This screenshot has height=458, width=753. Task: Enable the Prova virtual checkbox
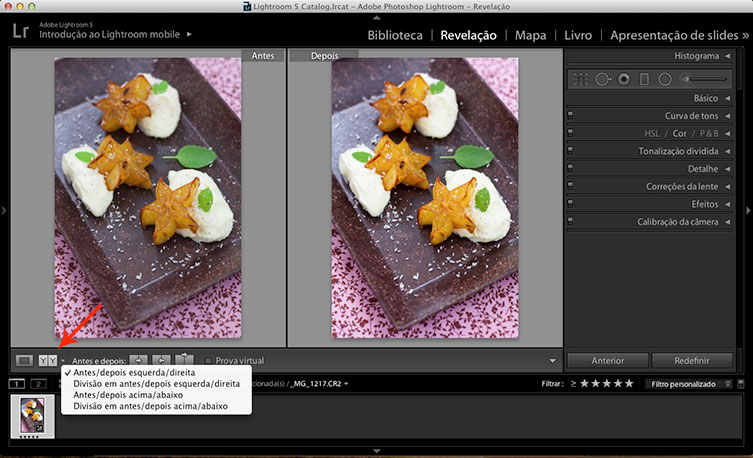pyautogui.click(x=208, y=360)
